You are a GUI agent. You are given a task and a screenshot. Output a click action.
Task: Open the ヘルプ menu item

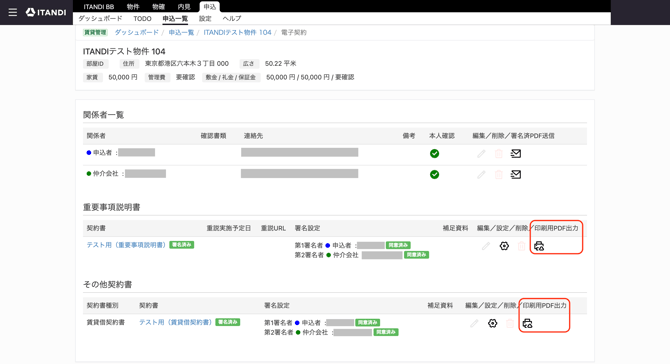pos(232,19)
